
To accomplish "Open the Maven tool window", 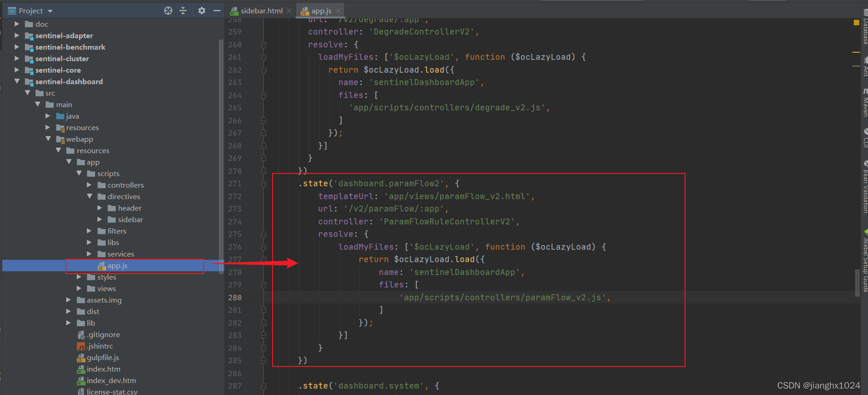I will [864, 103].
